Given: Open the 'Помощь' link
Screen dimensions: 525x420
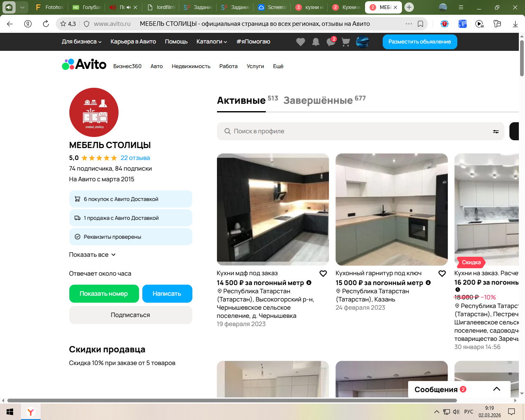Looking at the screenshot, I should coord(176,41).
